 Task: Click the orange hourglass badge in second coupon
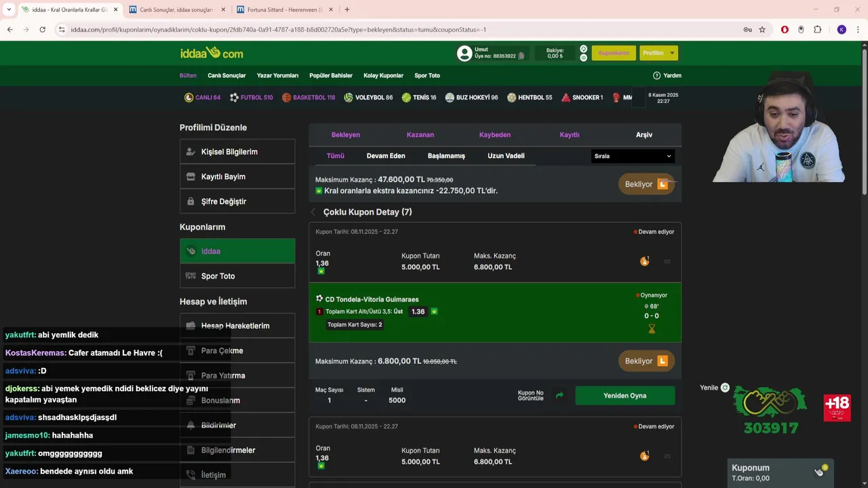click(644, 455)
